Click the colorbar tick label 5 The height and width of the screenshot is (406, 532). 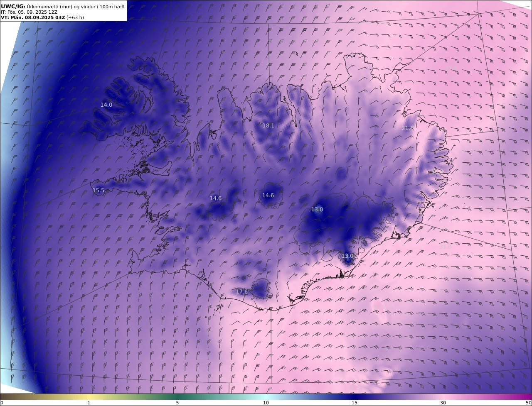point(177,403)
